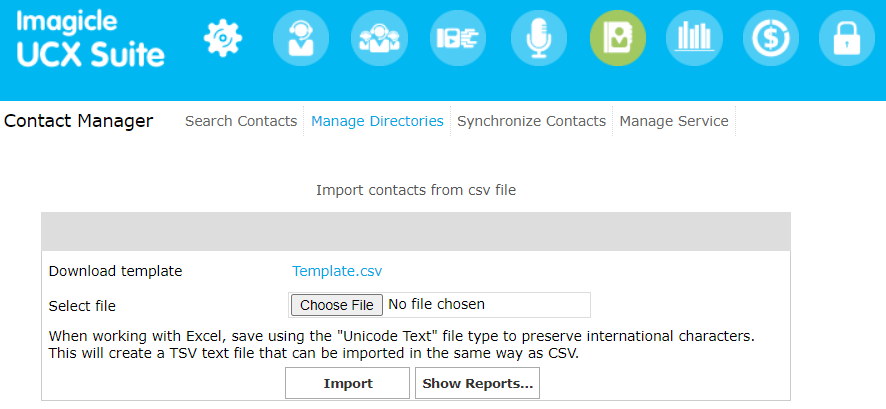This screenshot has width=886, height=409.
Task: Select the green contact book icon
Action: [617, 38]
